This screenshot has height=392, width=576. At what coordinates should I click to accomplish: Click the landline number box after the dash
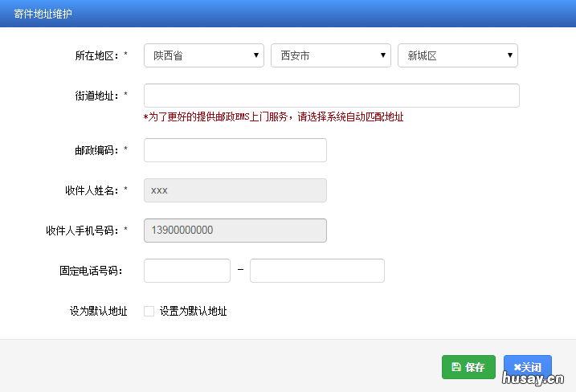tap(317, 271)
